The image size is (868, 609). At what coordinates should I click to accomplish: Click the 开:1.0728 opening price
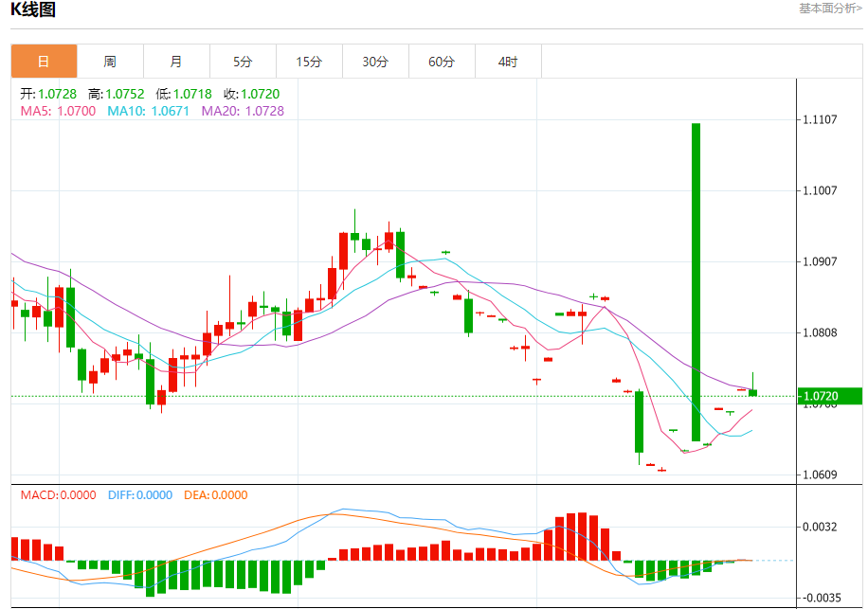pyautogui.click(x=48, y=94)
